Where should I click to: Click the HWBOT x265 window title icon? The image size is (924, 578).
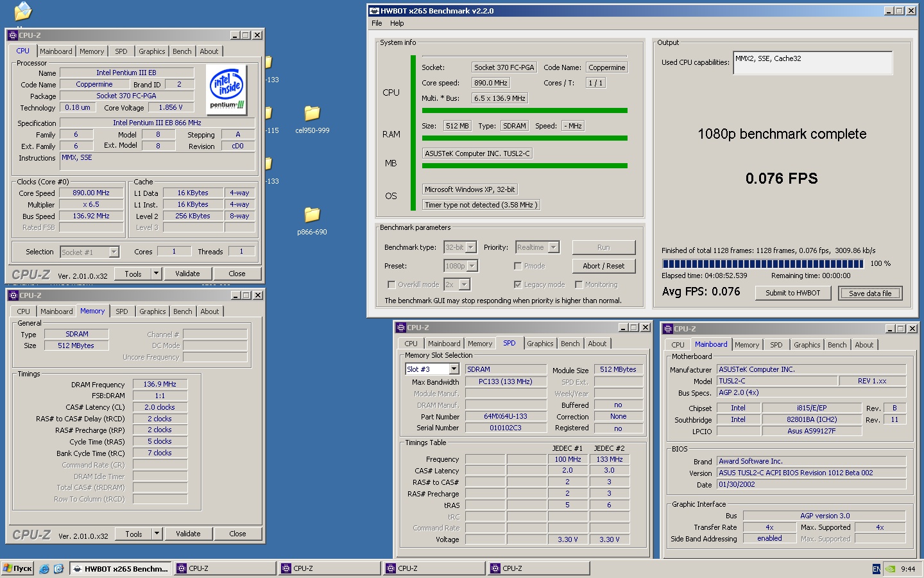tap(374, 11)
